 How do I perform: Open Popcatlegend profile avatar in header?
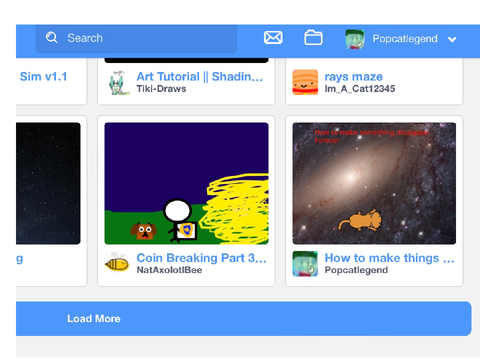pos(355,39)
